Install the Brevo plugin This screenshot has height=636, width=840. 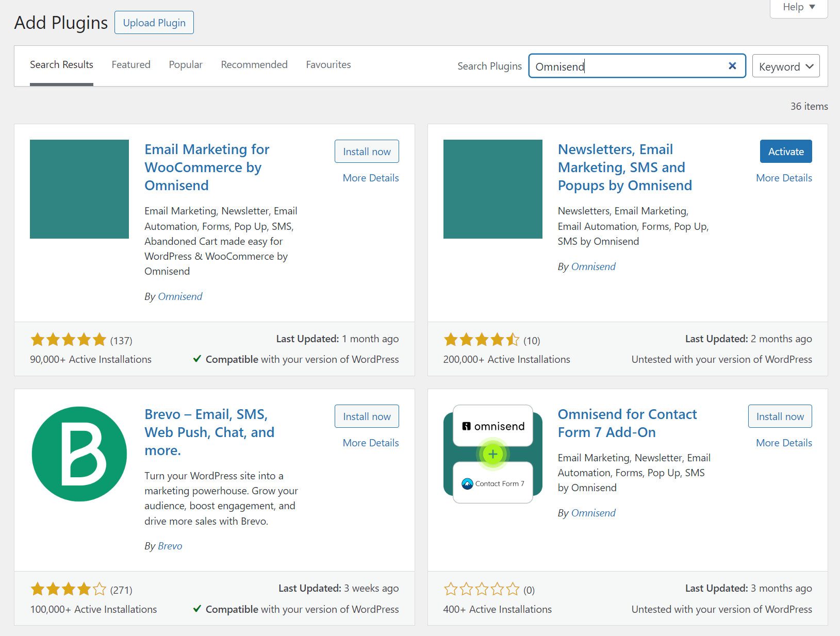[367, 416]
